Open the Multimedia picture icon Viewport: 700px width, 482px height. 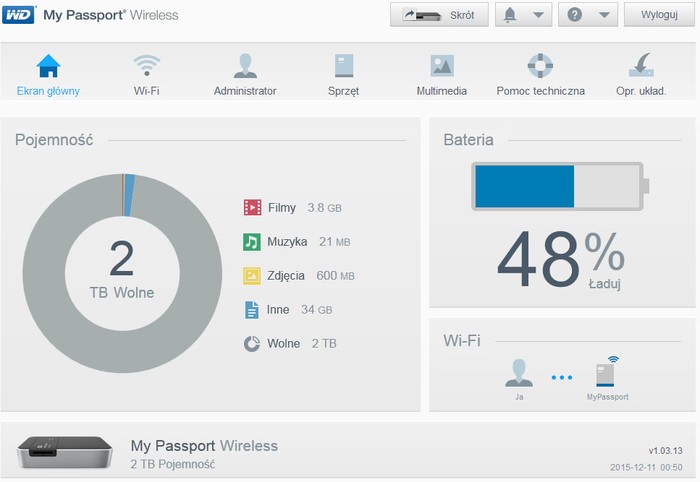click(x=442, y=66)
